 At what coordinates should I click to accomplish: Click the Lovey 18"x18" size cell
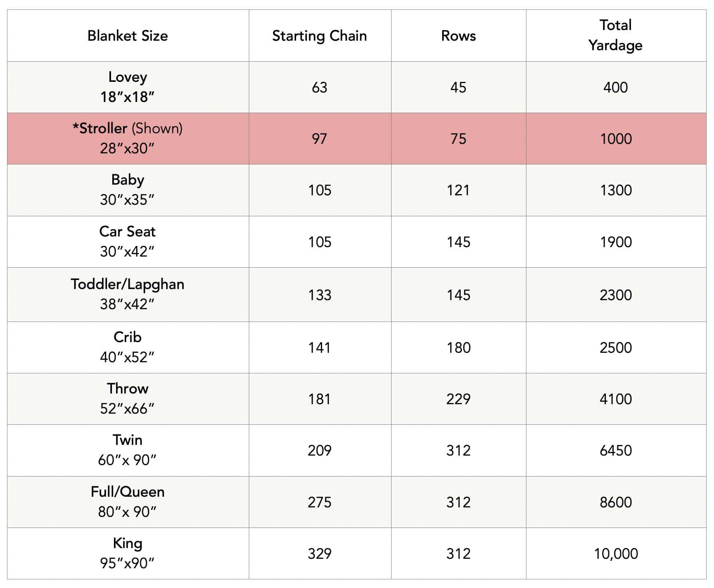128,87
